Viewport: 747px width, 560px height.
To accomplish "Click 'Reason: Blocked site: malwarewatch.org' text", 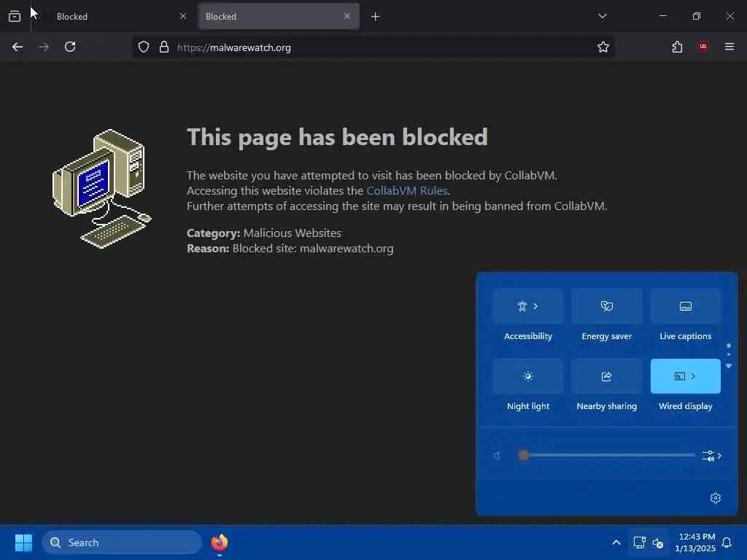I will click(x=290, y=249).
